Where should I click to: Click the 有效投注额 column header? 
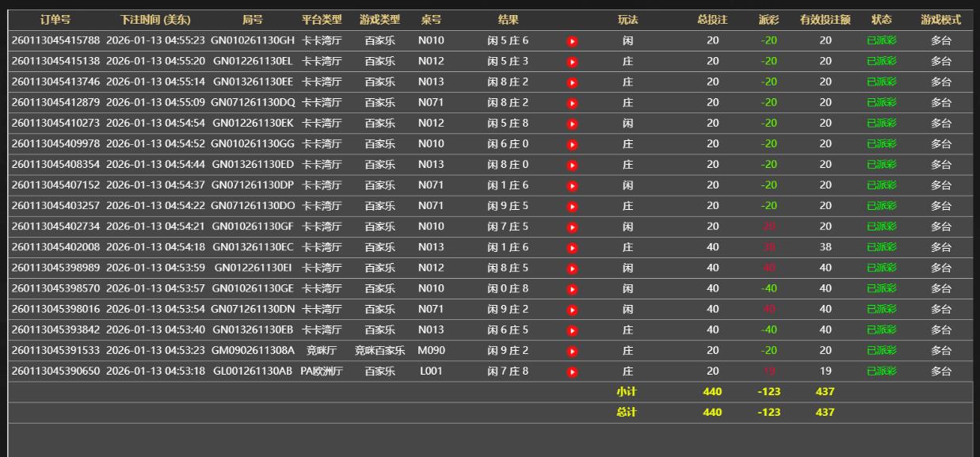coord(826,20)
